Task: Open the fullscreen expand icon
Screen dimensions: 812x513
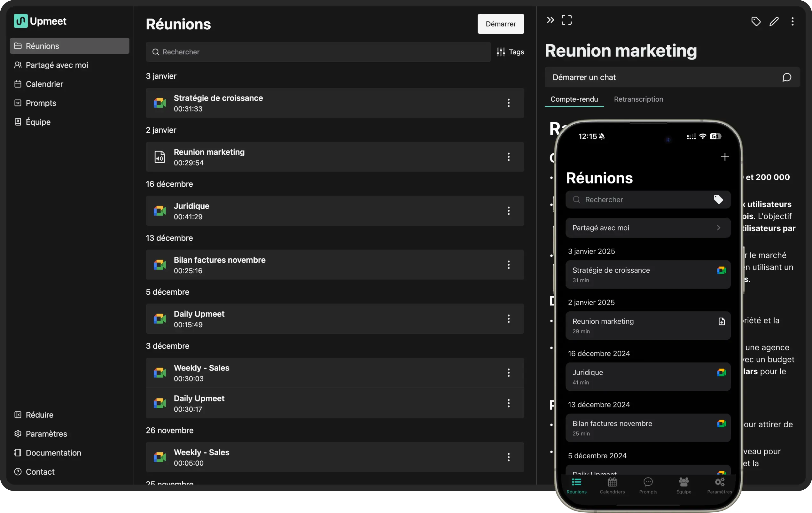Action: point(566,20)
